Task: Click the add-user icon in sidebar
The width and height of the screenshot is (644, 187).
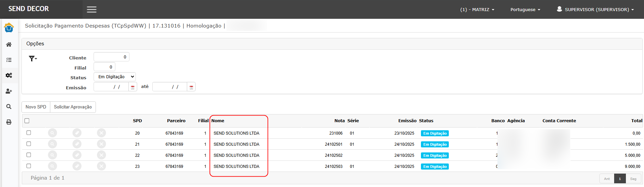Action: (x=9, y=91)
